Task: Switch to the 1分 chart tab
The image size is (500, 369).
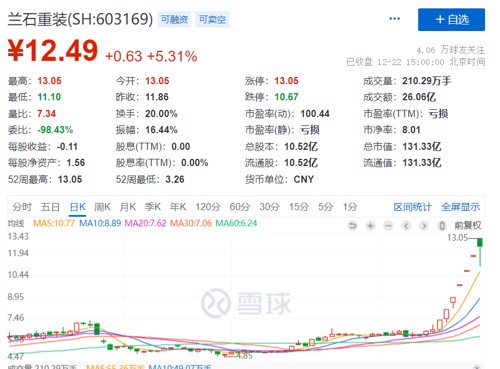Action: click(350, 207)
